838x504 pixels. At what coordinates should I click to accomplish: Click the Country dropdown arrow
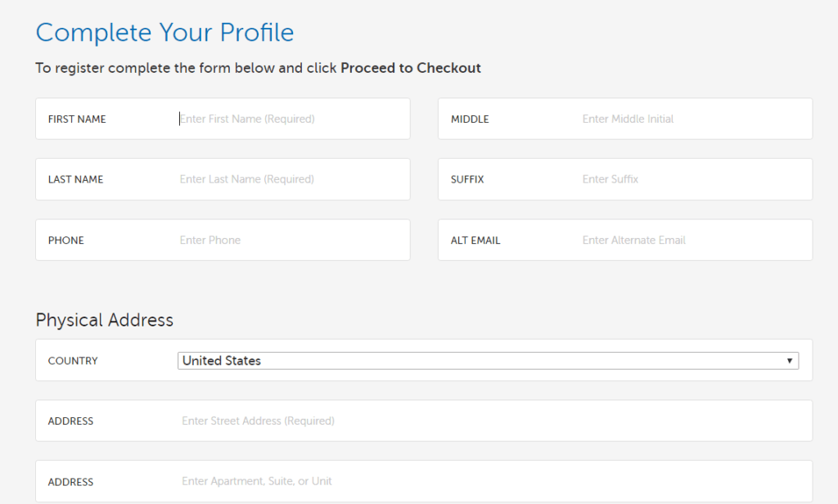click(x=790, y=360)
